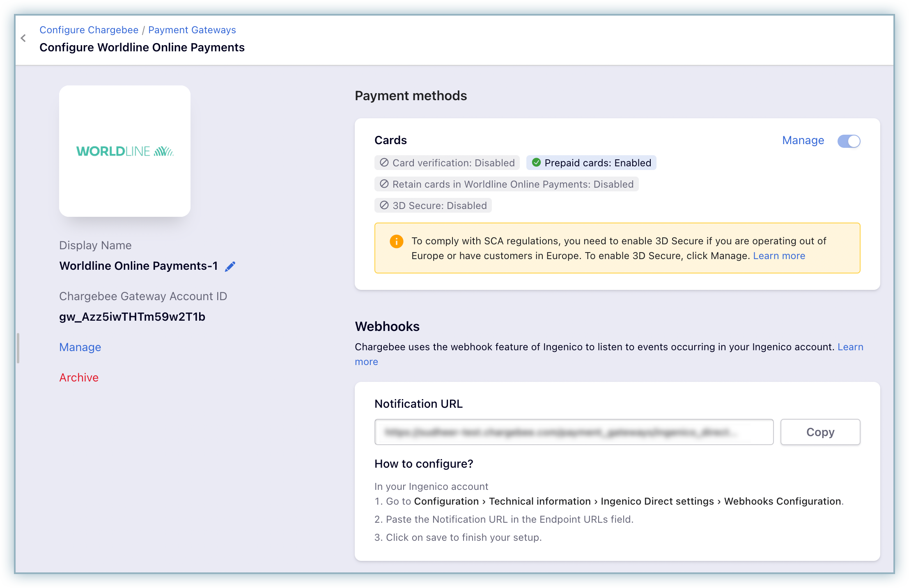This screenshot has height=588, width=909.
Task: Click the Prepaid cards: Enabled badge
Action: pyautogui.click(x=591, y=163)
